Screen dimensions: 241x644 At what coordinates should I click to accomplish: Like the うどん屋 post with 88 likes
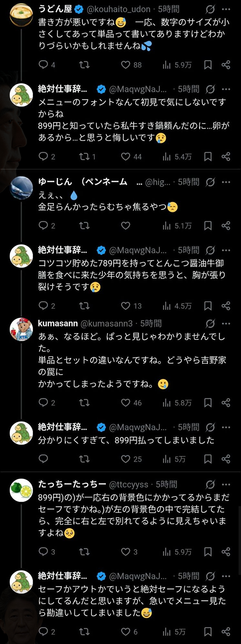(126, 65)
